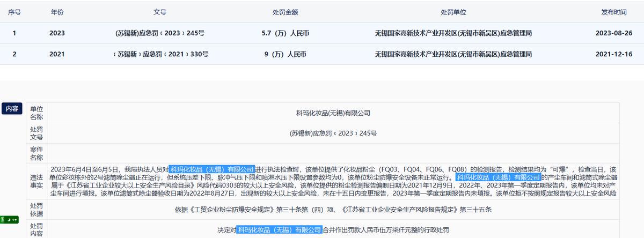Click the 发布时间 column header
The height and width of the screenshot is (238, 644).
pyautogui.click(x=613, y=12)
